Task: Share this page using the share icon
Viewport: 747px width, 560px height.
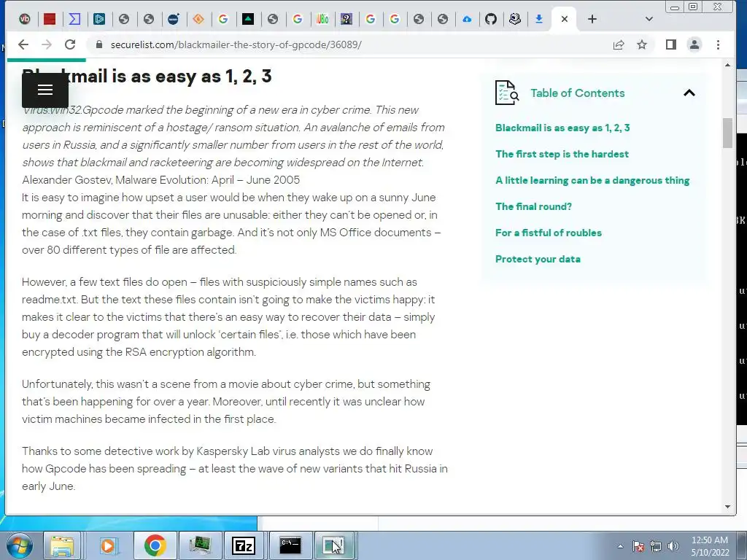Action: (x=619, y=44)
